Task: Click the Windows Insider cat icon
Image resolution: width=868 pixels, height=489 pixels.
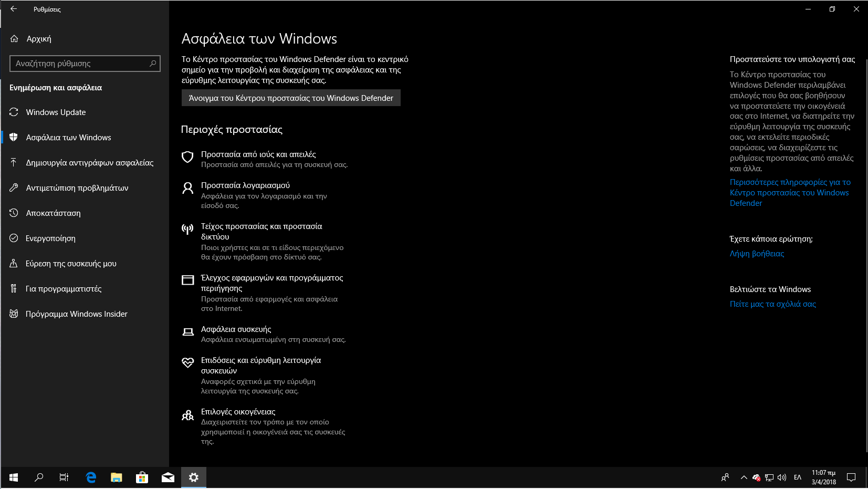Action: 14,314
